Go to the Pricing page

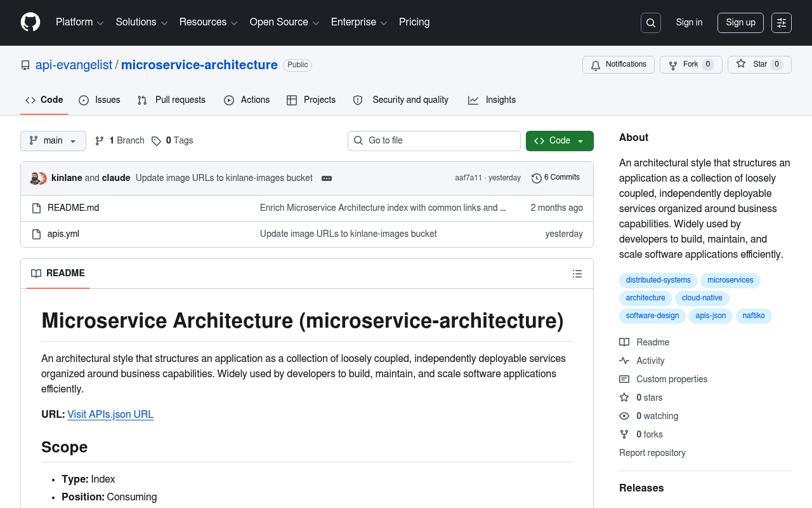(414, 22)
